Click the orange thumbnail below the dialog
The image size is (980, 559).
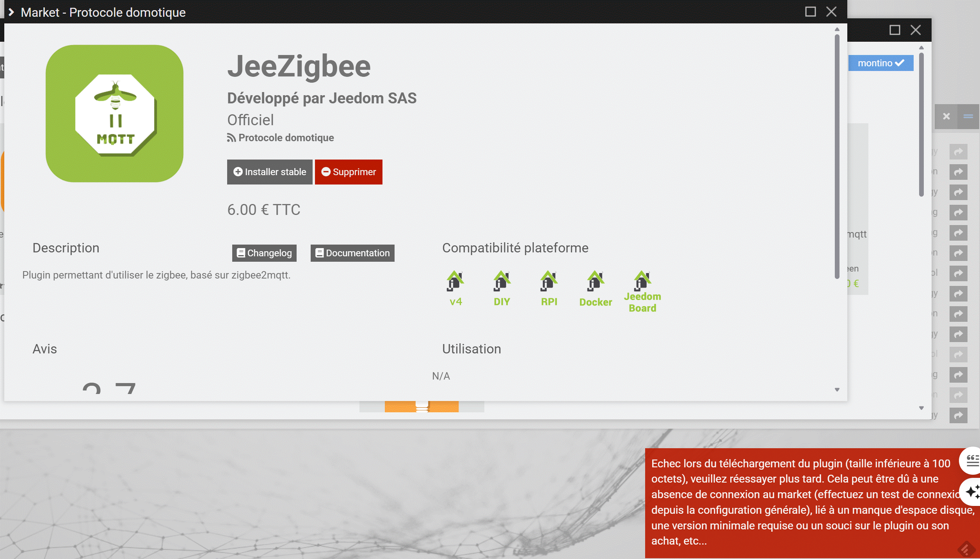point(422,406)
